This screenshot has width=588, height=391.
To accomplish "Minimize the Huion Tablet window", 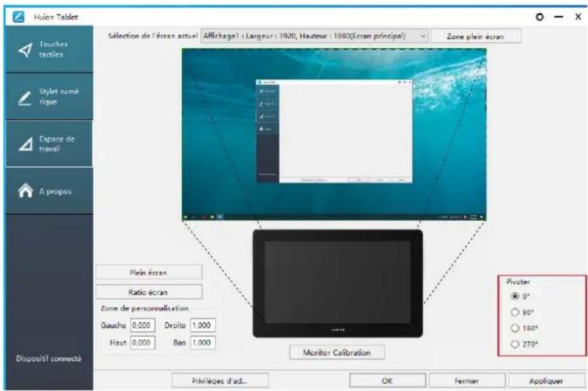I will [559, 17].
